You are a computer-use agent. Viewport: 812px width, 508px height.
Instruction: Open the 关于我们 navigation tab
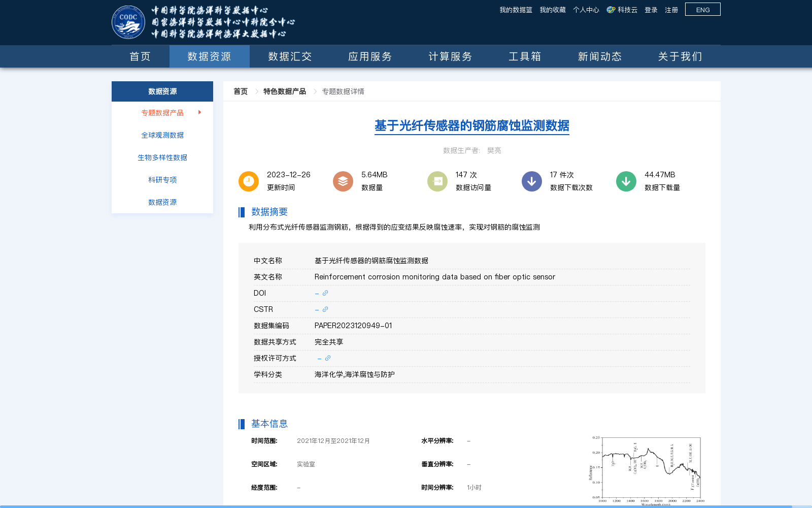click(x=680, y=56)
